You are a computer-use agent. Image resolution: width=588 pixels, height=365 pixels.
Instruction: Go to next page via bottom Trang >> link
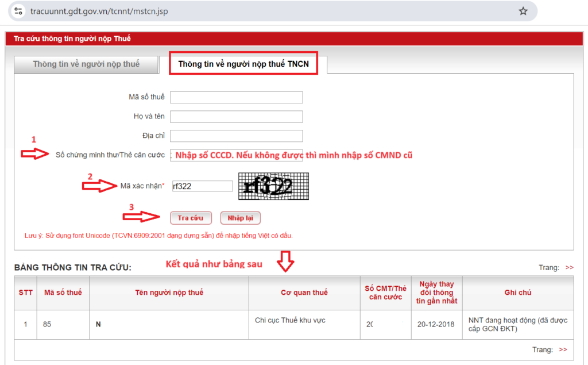[563, 349]
